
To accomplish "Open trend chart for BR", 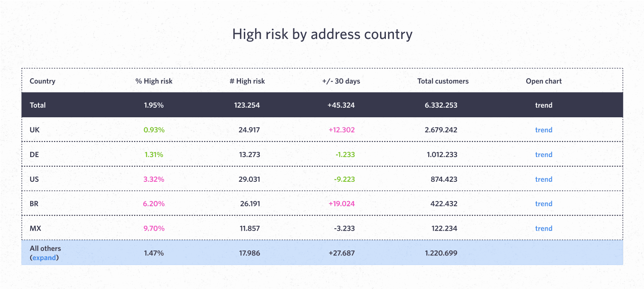I will pos(543,204).
